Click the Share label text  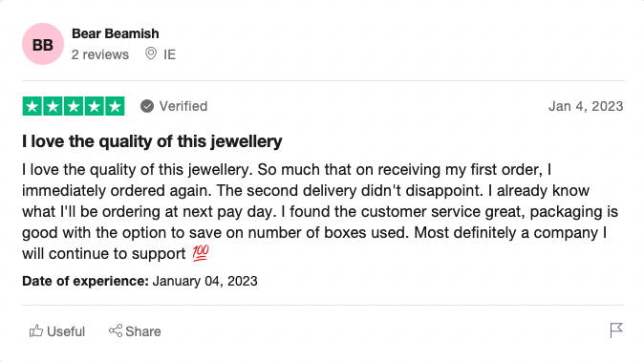tap(143, 331)
